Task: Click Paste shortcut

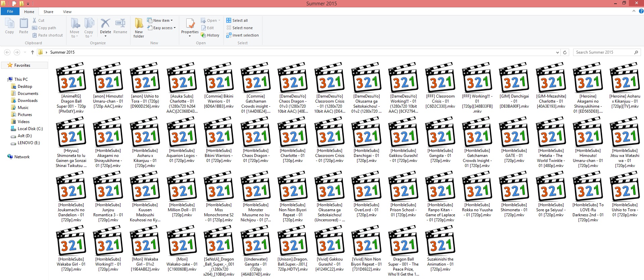Action: coord(47,35)
